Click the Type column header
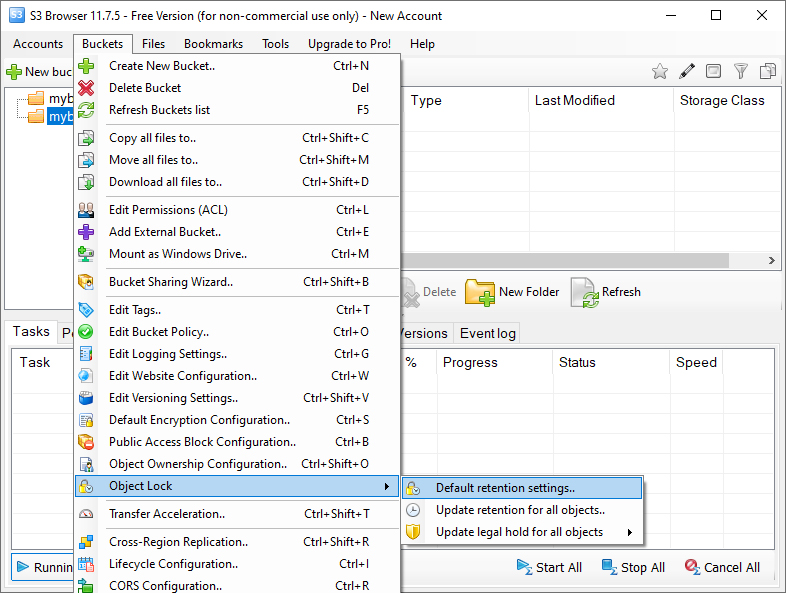The height and width of the screenshot is (593, 786). coord(464,100)
